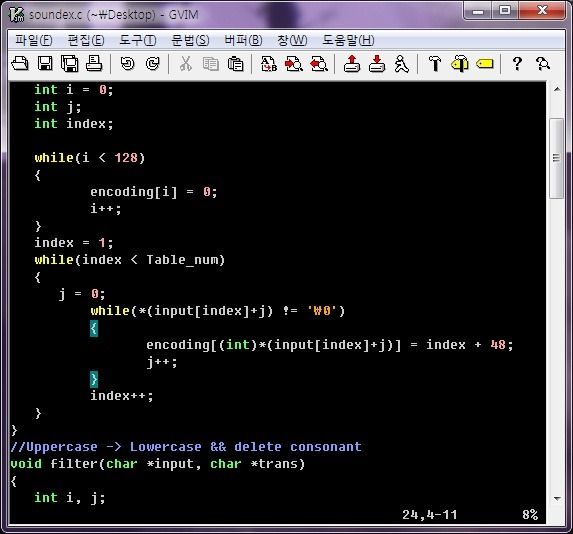The width and height of the screenshot is (573, 534).
Task: Click the 'j++;' statement
Action: 162,362
